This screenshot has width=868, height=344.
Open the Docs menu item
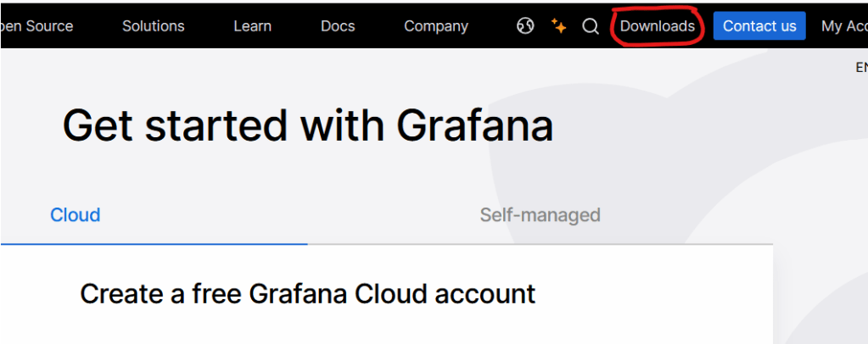click(338, 26)
